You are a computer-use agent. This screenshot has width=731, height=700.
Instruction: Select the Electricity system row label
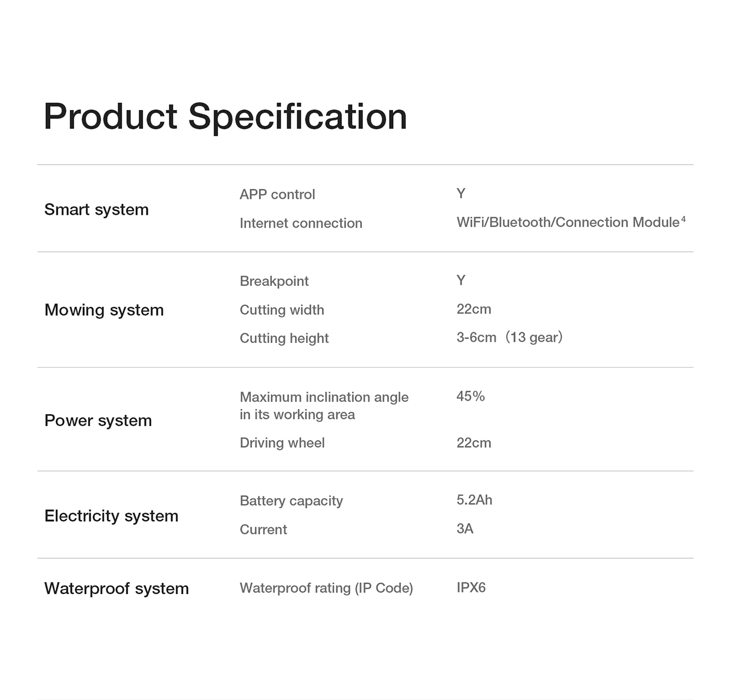tap(111, 516)
